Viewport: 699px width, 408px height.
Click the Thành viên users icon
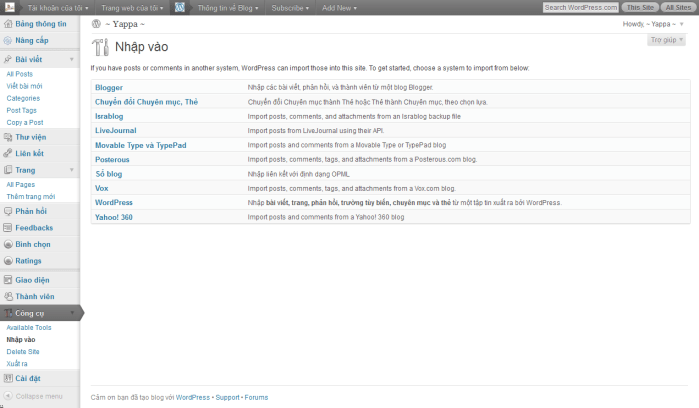[8, 296]
